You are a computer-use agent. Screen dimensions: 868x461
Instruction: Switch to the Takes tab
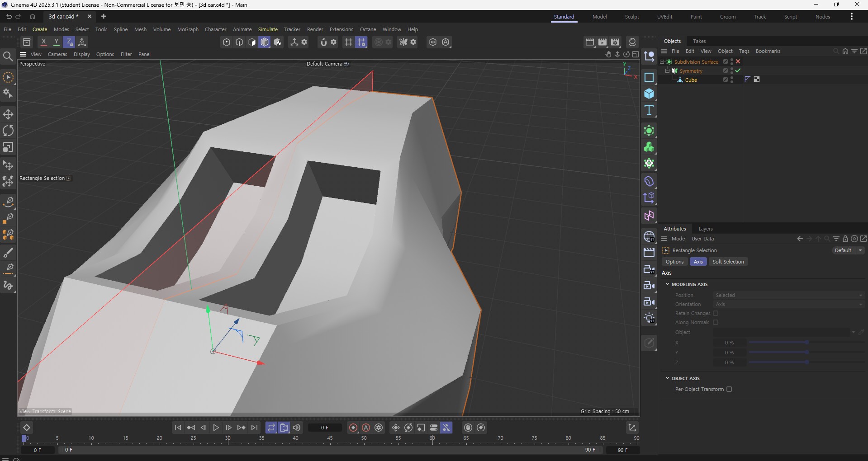699,41
